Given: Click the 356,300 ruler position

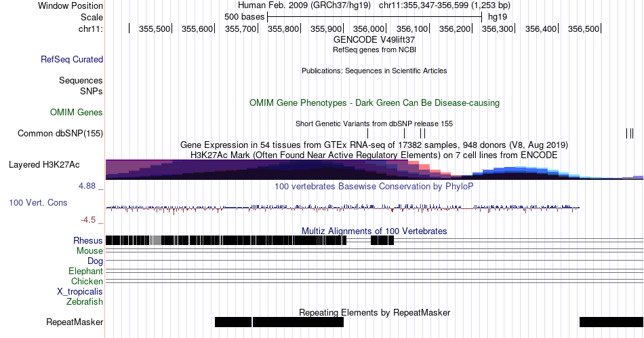Looking at the screenshot, I should coord(498,29).
